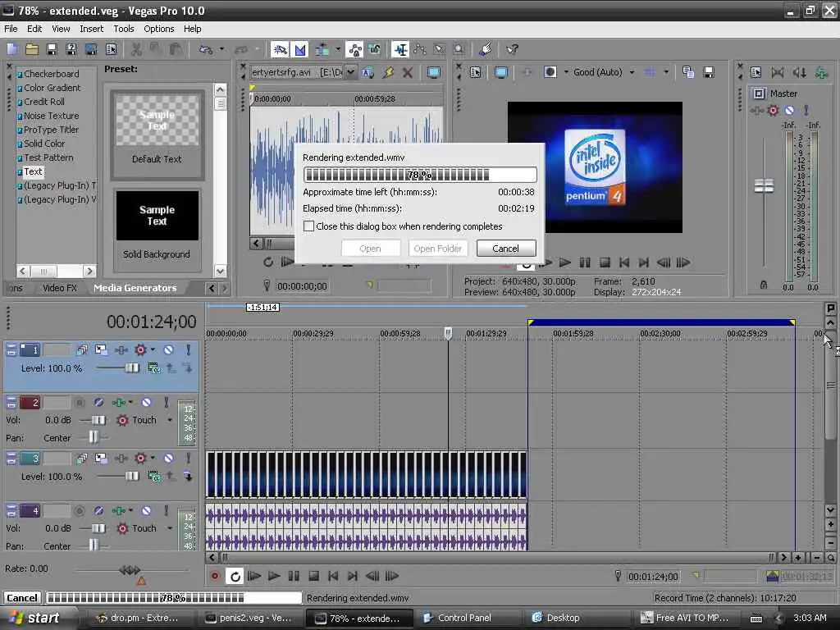Image resolution: width=840 pixels, height=630 pixels.
Task: Click the mixer Dim Output icon
Action: tap(799, 72)
